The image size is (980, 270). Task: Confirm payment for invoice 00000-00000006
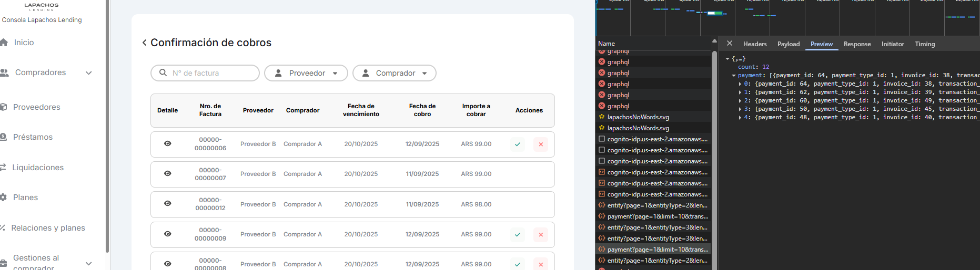click(518, 144)
